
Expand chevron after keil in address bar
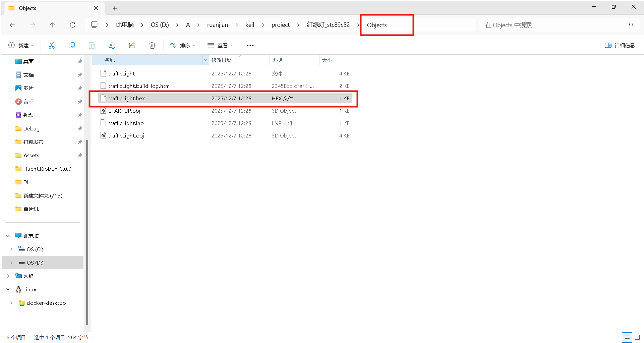(x=263, y=25)
